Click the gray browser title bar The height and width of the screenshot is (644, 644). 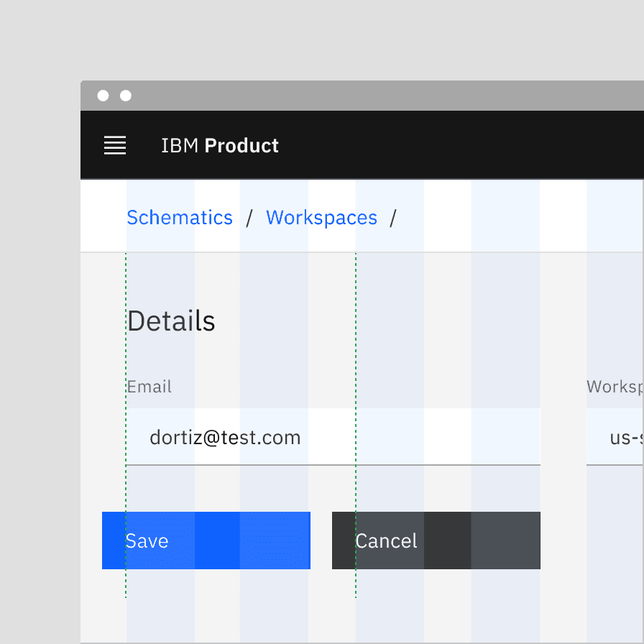coord(359,95)
